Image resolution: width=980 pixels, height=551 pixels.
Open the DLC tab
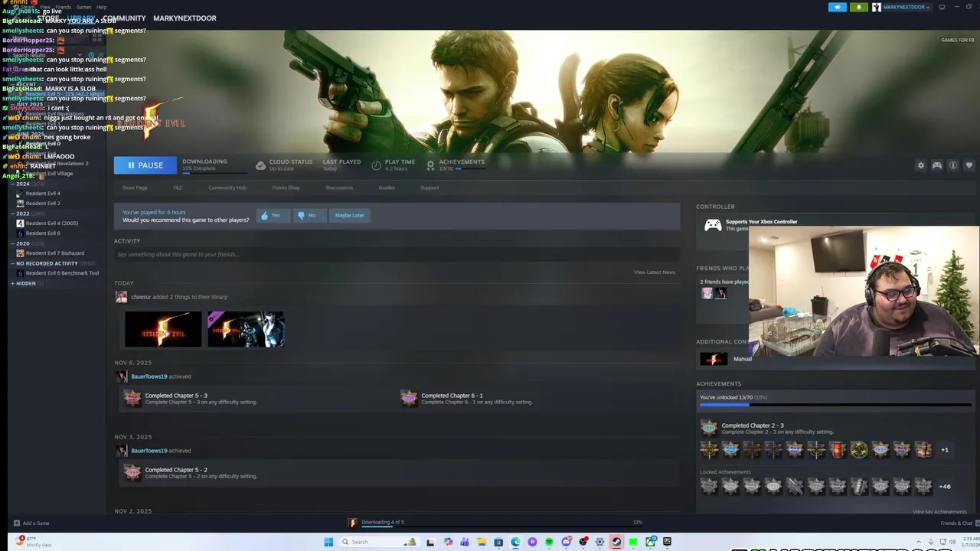tap(178, 187)
